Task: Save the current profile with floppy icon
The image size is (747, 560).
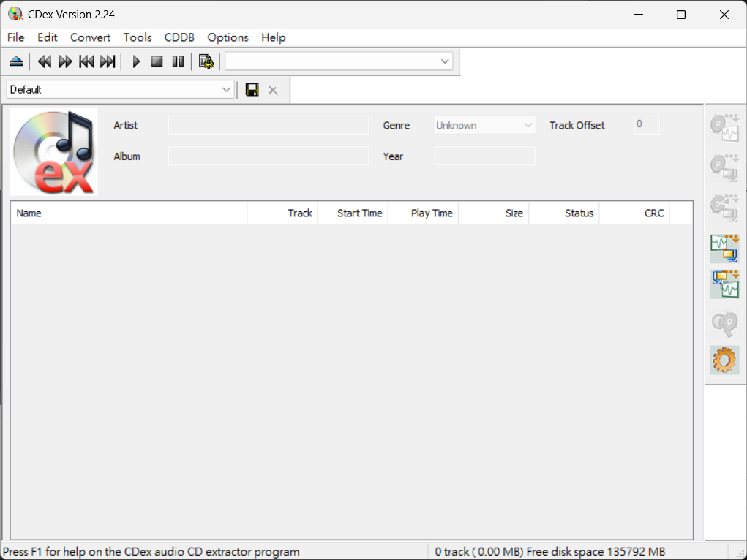Action: pos(252,90)
